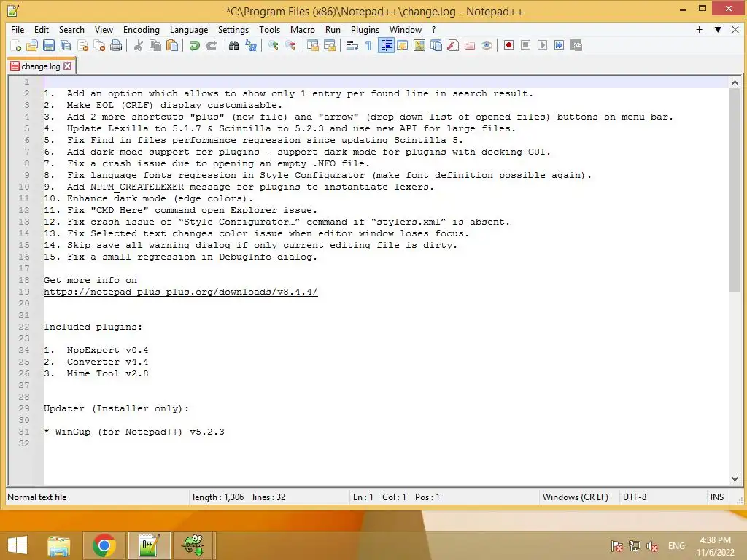
Task: Open the Settings menu
Action: tap(233, 29)
